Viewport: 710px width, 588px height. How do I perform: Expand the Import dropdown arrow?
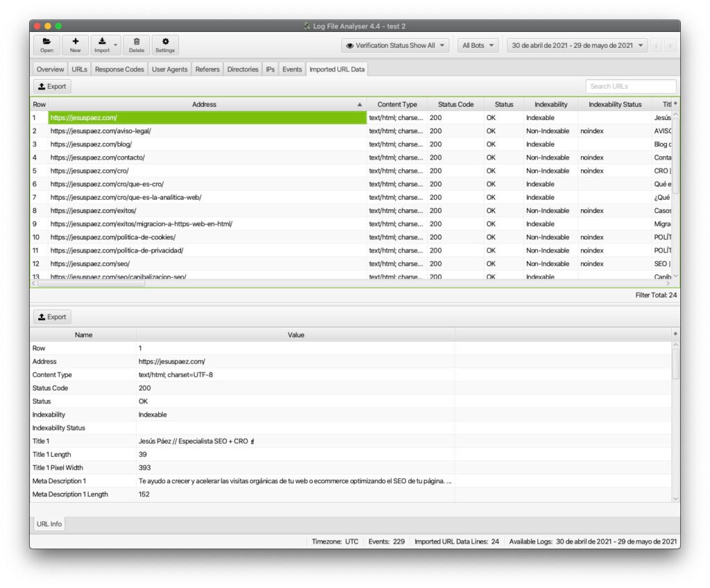116,45
